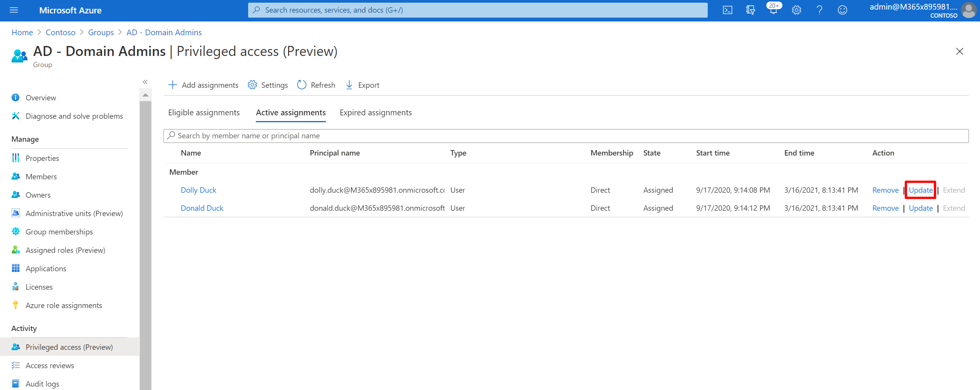Open the help pane question mark
The image size is (980, 390).
pos(820,10)
